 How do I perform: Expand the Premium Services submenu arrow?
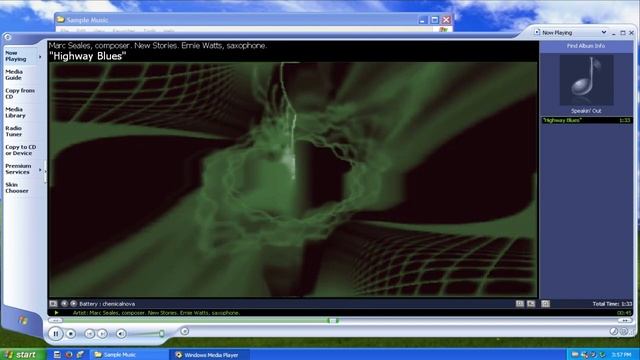pyautogui.click(x=40, y=169)
